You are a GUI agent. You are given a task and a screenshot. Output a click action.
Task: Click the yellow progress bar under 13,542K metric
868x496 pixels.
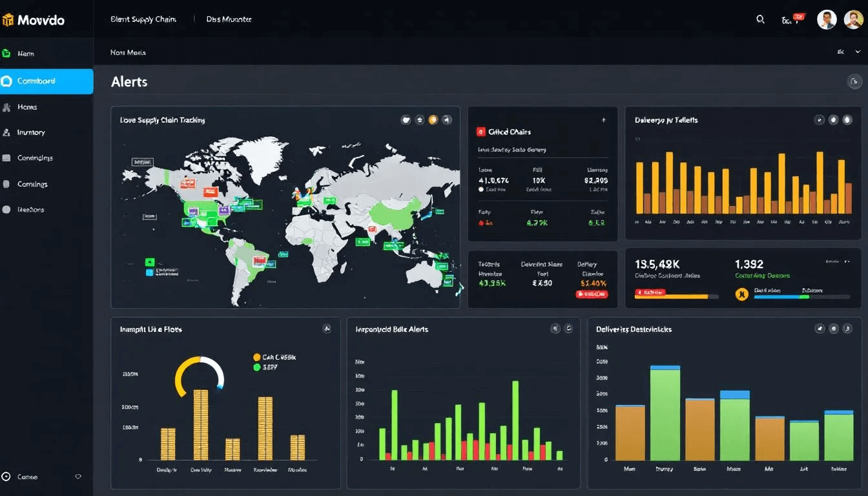672,297
